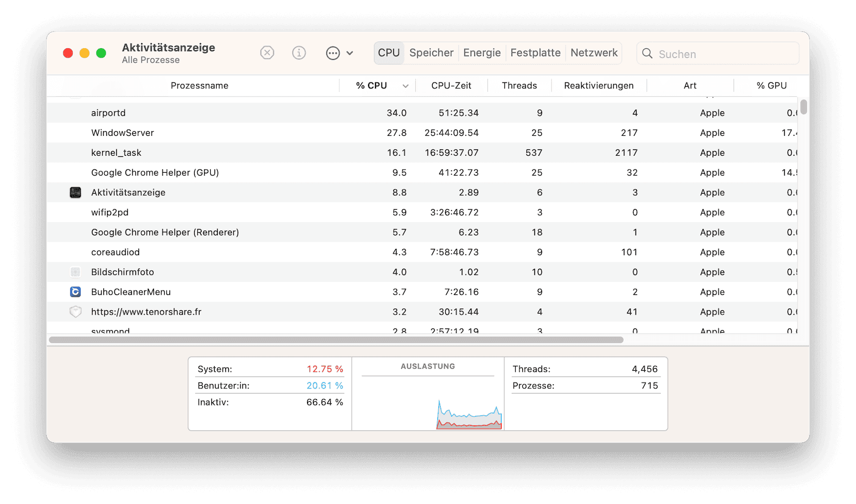Click the horizontal scrollbar below the table
856x504 pixels.
point(336,340)
